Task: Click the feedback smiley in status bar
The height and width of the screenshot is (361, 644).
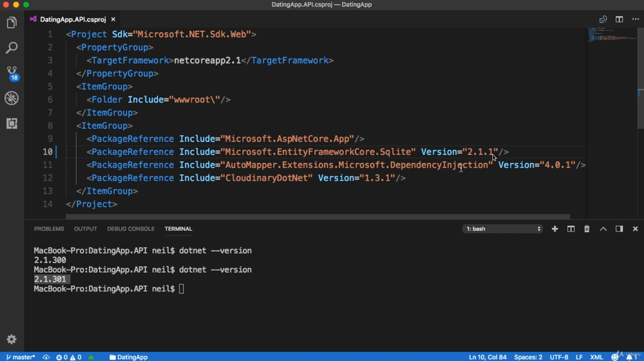Action: (614, 357)
